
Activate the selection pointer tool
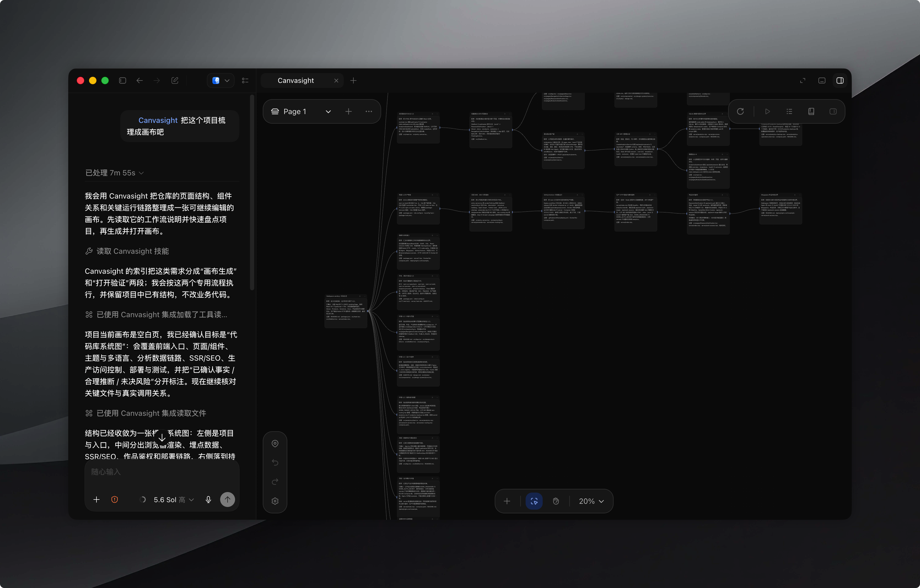click(534, 501)
